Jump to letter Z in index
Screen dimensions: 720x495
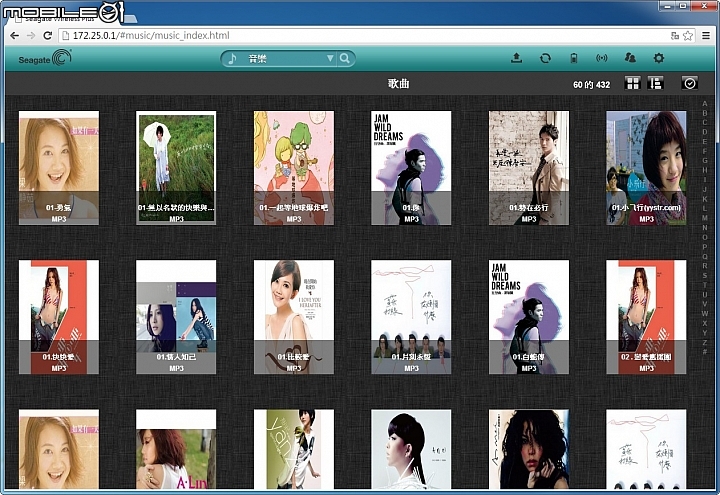pos(705,342)
